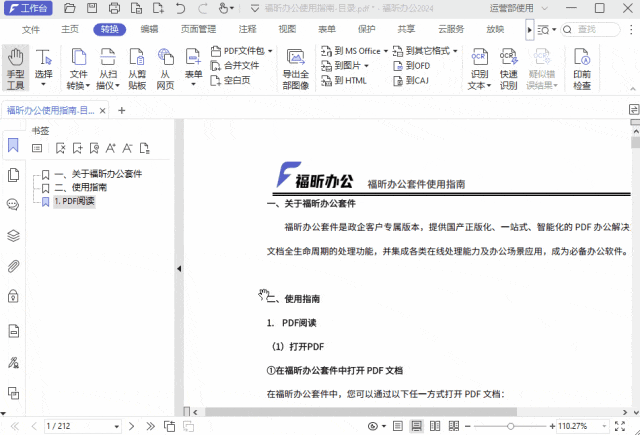The width and height of the screenshot is (640, 435).
Task: Open the 云服务 ribbon tab
Action: click(x=451, y=29)
